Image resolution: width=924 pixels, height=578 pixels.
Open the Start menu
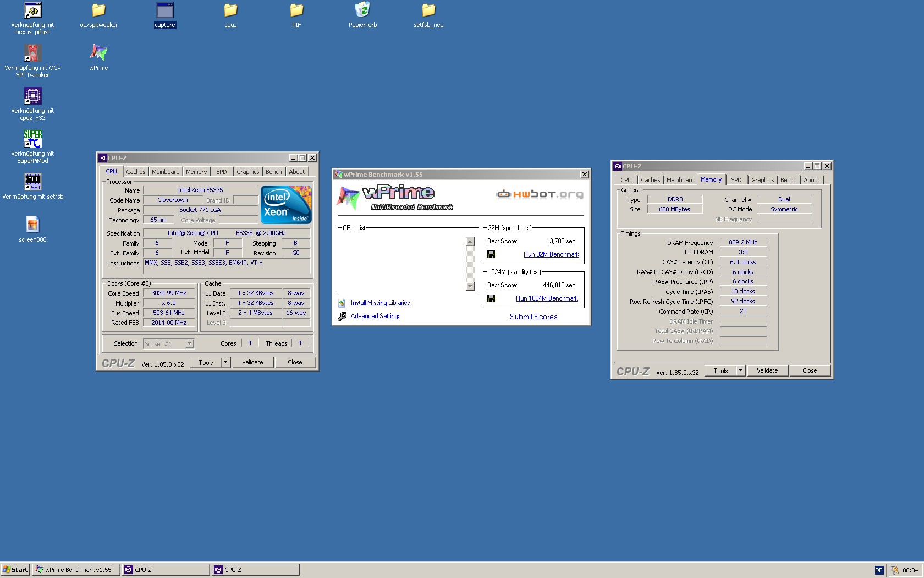[15, 570]
